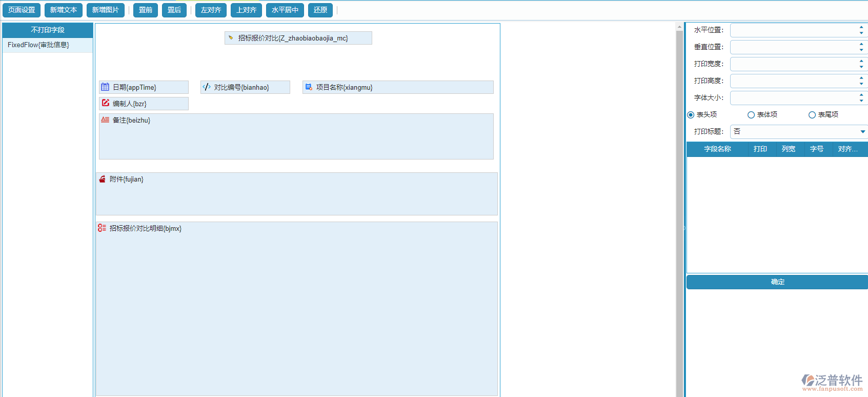Click the icon beside 项目名称{xiangmu}

(x=309, y=87)
